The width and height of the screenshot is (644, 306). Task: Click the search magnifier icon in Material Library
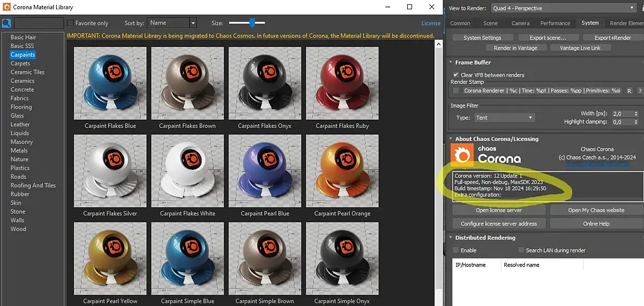(x=6, y=23)
